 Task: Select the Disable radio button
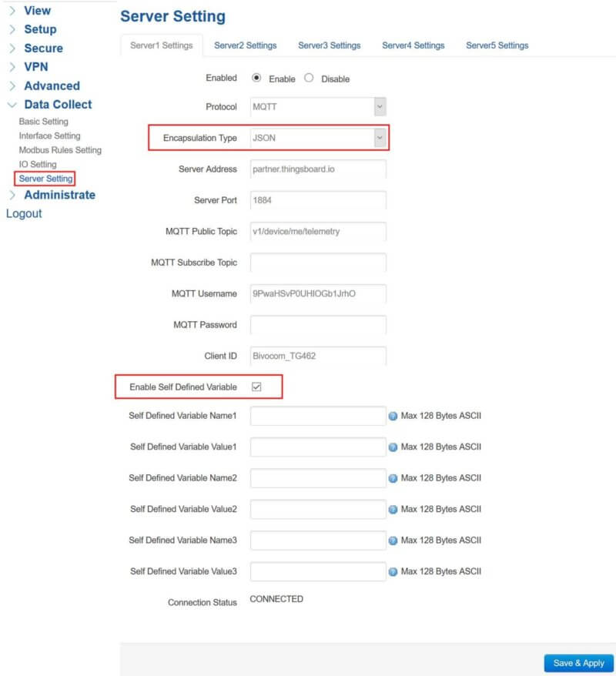310,78
